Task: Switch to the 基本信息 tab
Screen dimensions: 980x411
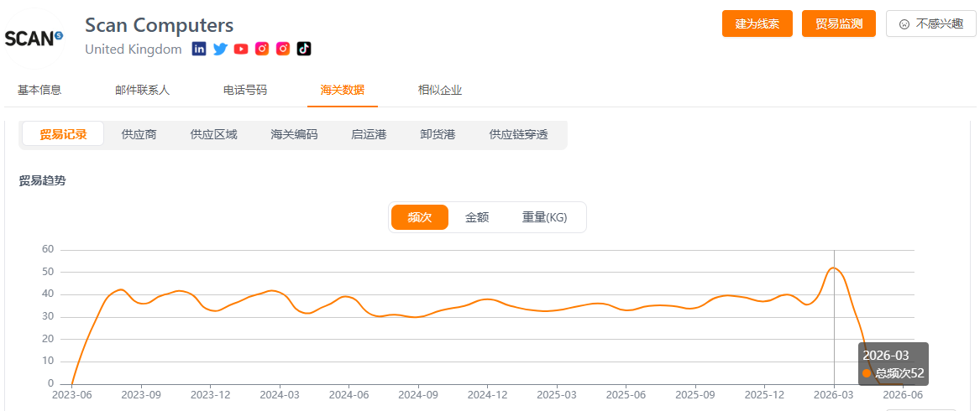Action: (x=39, y=90)
